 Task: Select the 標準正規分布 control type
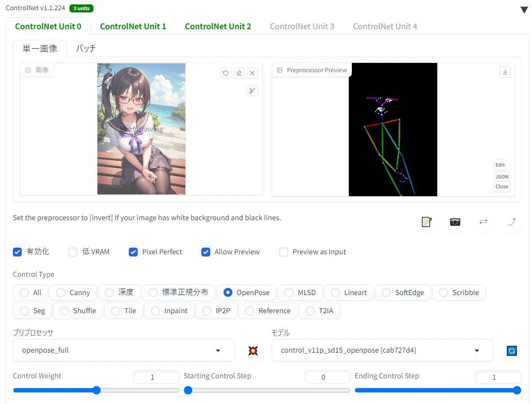click(x=178, y=292)
